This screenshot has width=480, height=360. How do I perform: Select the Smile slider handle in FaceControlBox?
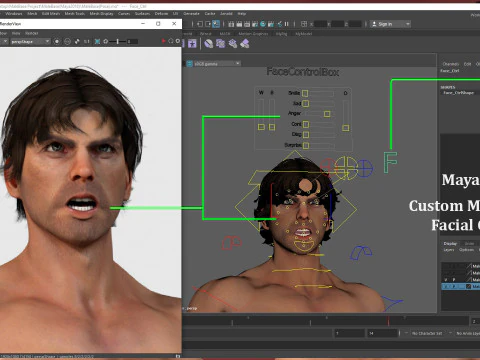(305, 93)
